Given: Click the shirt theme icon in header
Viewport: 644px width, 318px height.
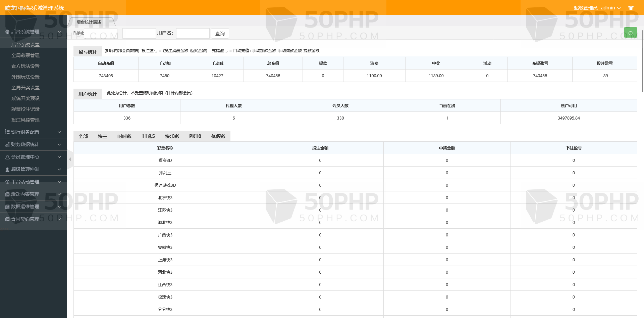Looking at the screenshot, I should (631, 8).
